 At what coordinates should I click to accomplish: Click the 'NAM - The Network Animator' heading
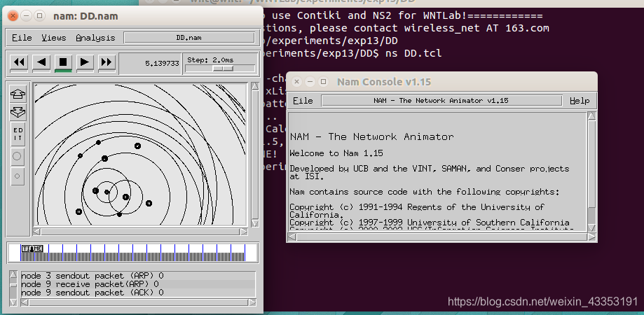pyautogui.click(x=371, y=136)
